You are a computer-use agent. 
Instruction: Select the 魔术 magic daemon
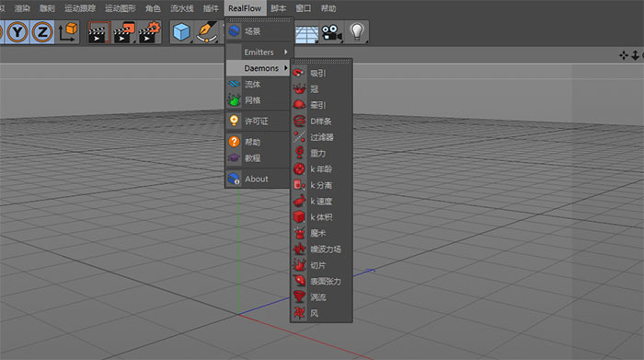tap(321, 234)
